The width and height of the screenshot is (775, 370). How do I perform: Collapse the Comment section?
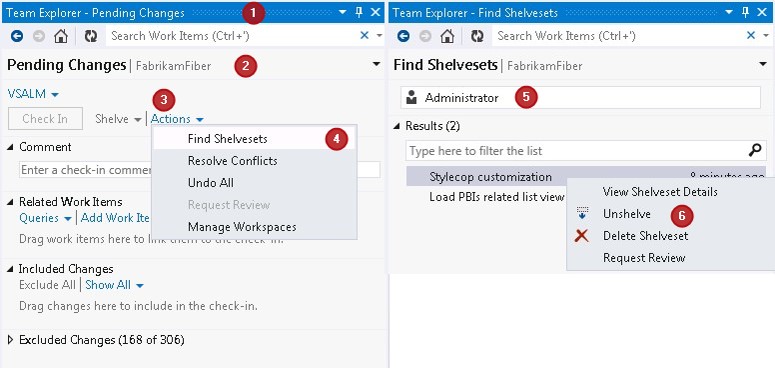click(11, 147)
